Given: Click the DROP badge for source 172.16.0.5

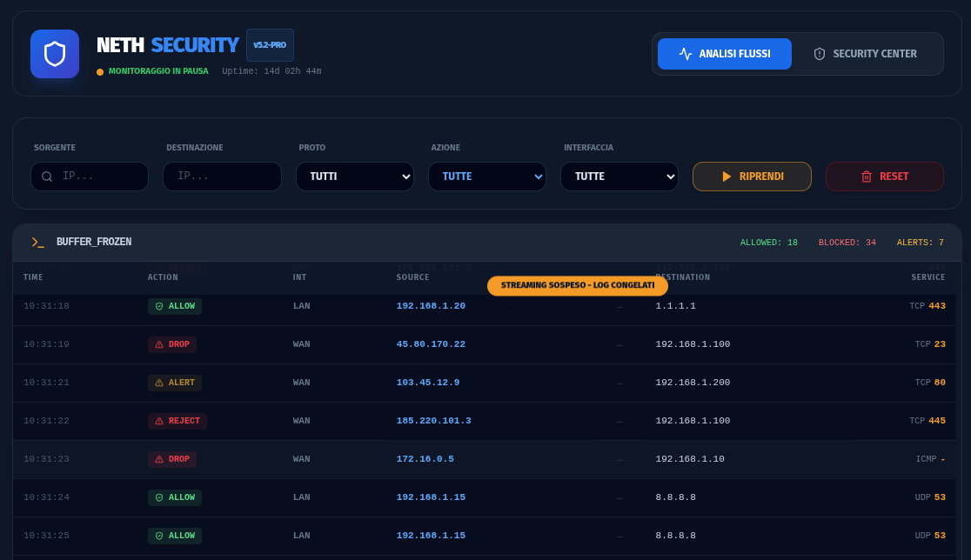Looking at the screenshot, I should 171,459.
